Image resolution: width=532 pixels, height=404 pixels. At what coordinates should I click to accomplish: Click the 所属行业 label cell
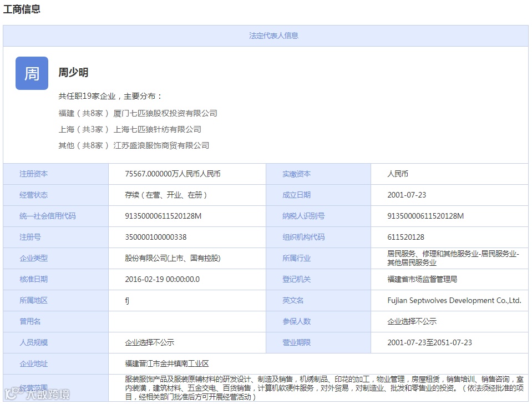tap(318, 258)
